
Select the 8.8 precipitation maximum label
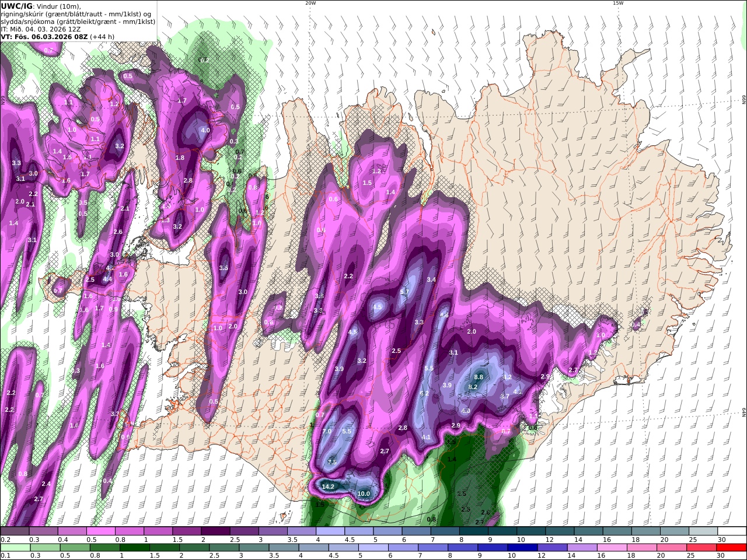pyautogui.click(x=479, y=377)
